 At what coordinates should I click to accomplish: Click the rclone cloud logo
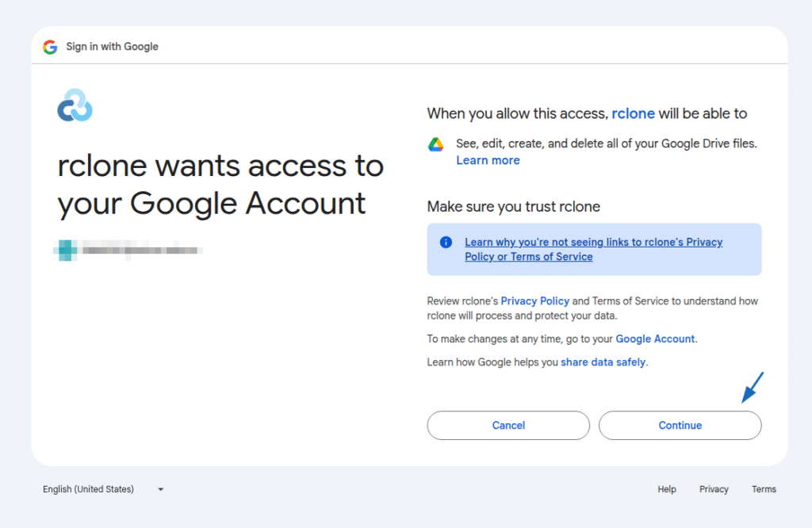pos(75,106)
